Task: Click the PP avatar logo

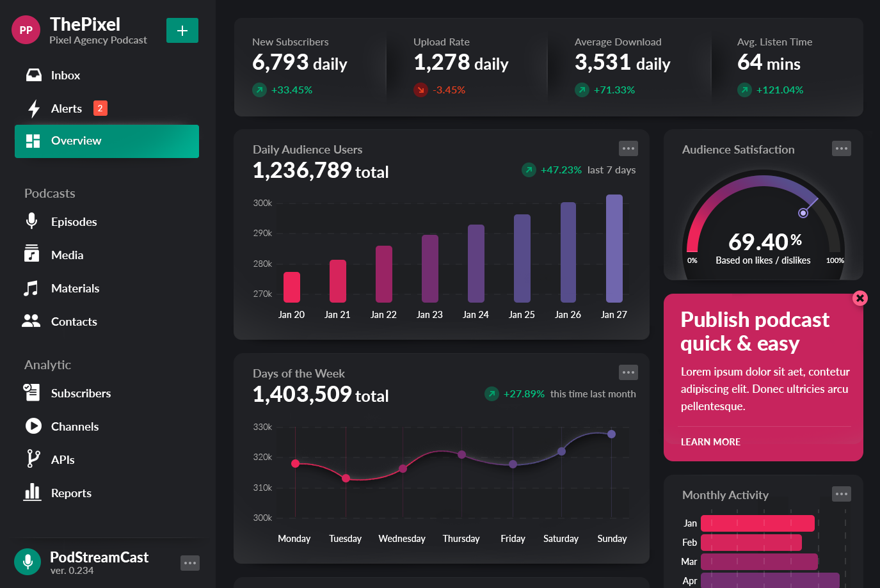Action: pos(26,30)
